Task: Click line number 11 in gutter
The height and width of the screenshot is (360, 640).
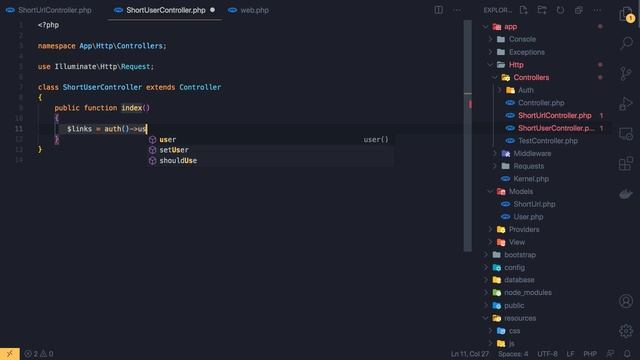Action: tap(19, 129)
